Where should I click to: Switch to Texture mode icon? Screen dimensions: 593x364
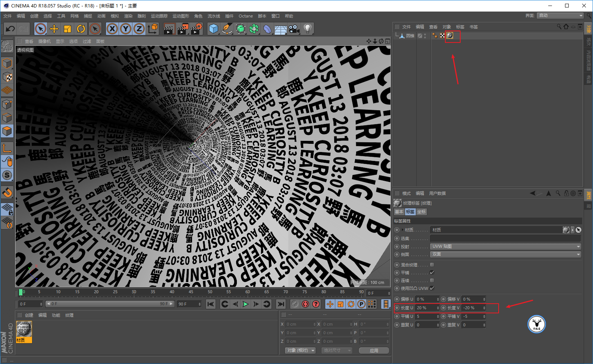(x=7, y=77)
